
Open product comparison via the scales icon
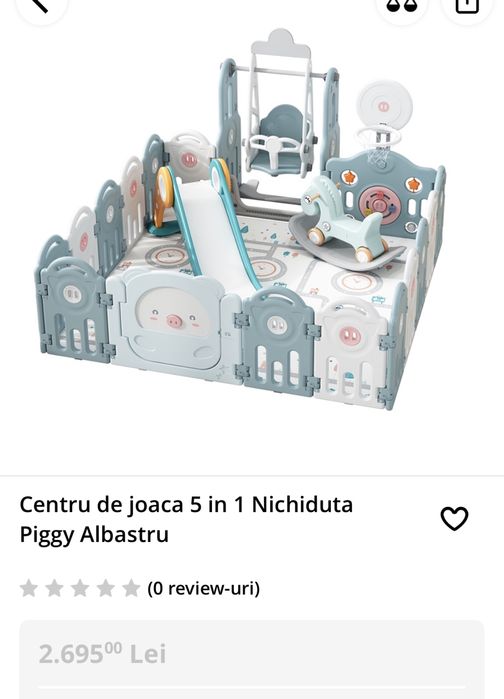pos(402,6)
